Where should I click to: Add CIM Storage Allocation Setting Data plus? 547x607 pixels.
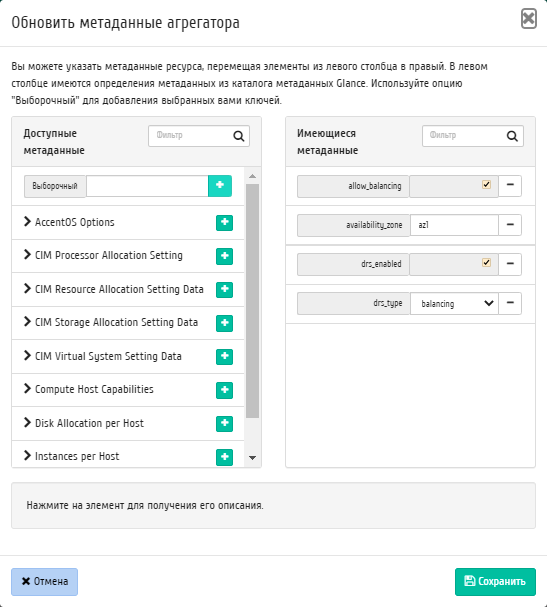tap(224, 323)
